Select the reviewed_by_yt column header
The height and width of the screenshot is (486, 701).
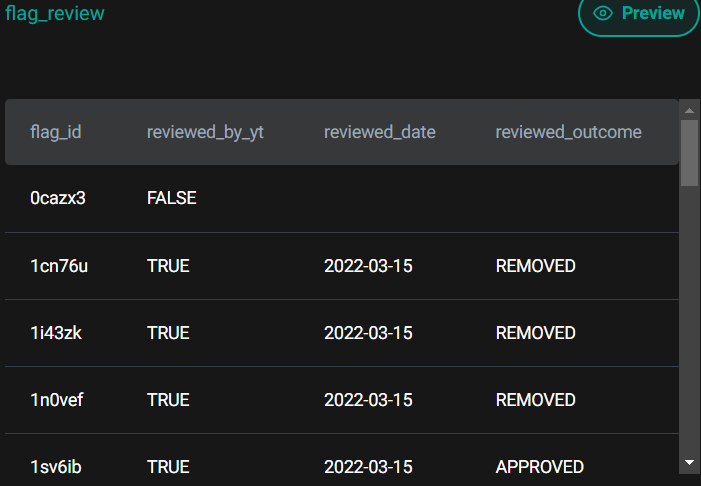[x=205, y=132]
